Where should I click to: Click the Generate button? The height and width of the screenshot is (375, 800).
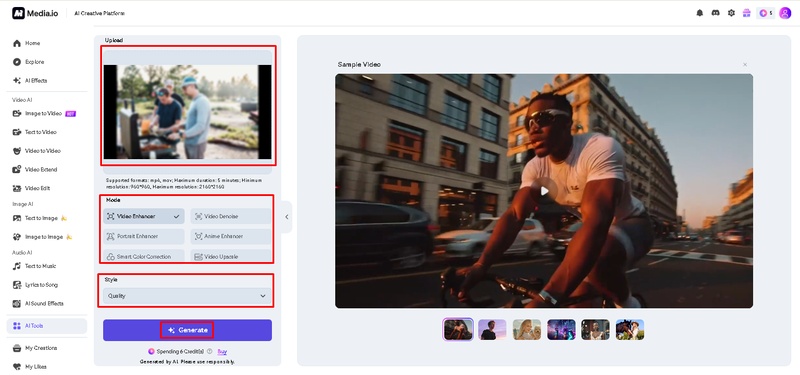coord(187,330)
